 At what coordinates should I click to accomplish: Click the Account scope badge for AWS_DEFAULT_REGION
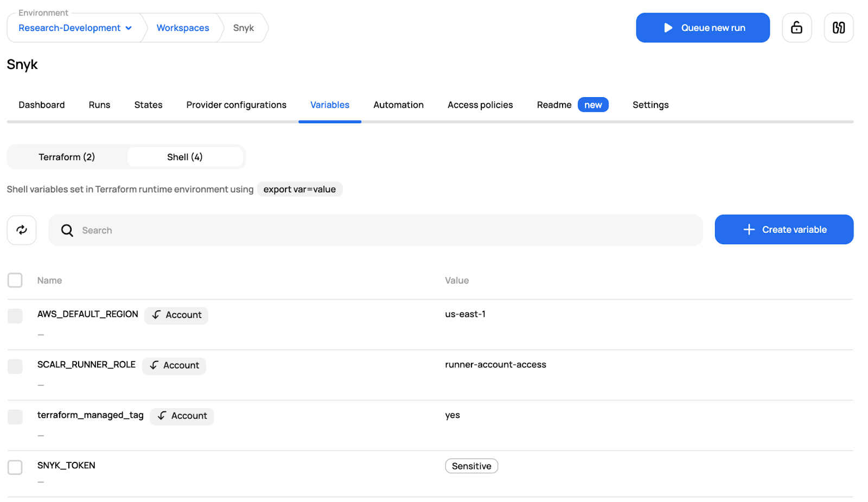pyautogui.click(x=176, y=315)
